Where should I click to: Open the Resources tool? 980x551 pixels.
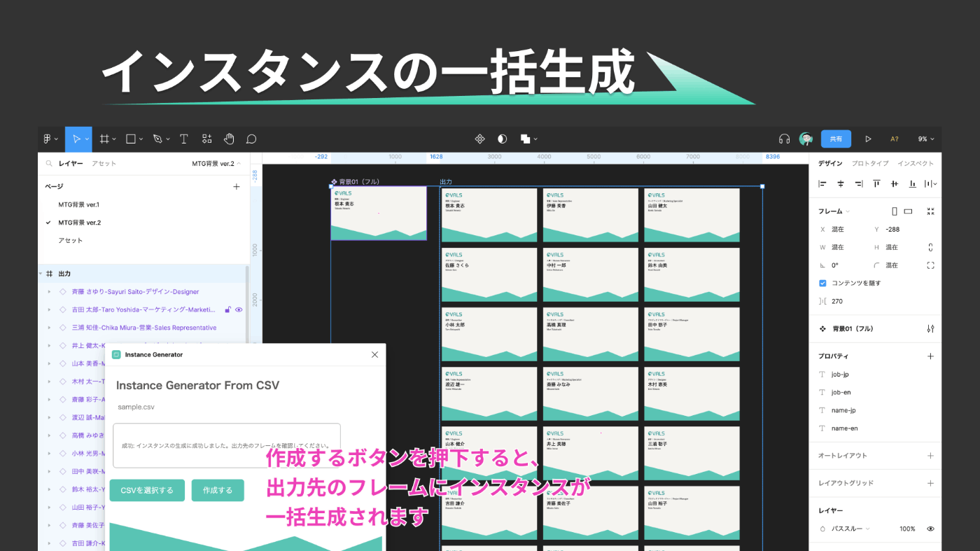(x=207, y=139)
